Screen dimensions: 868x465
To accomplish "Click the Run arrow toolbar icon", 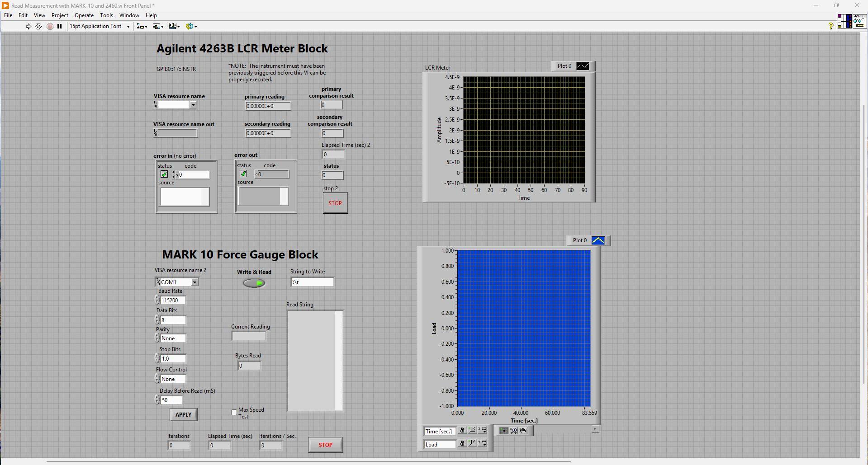I will (x=28, y=26).
